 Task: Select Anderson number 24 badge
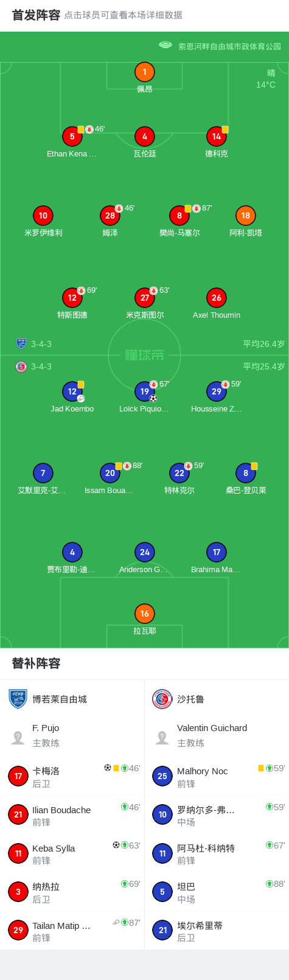pyautogui.click(x=145, y=552)
